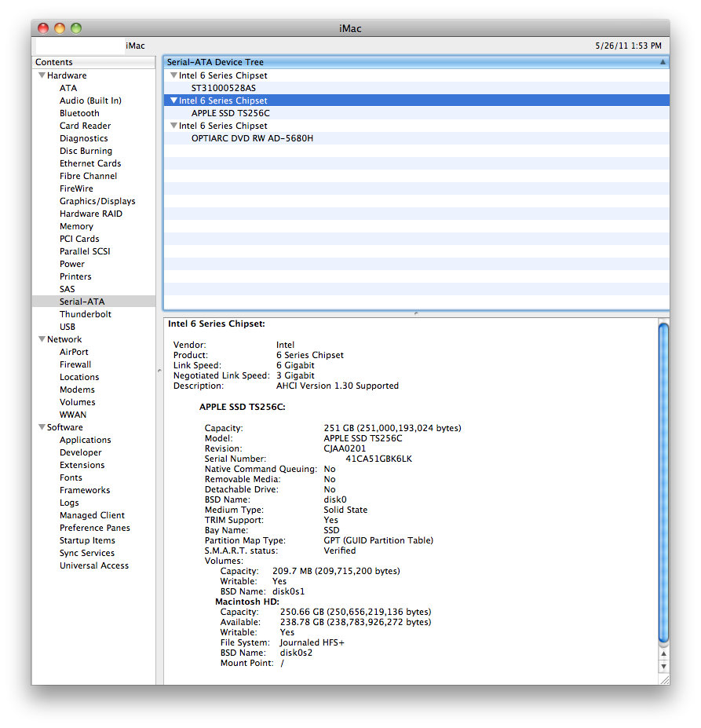Select Developer entry
This screenshot has height=728, width=701.
coord(80,452)
